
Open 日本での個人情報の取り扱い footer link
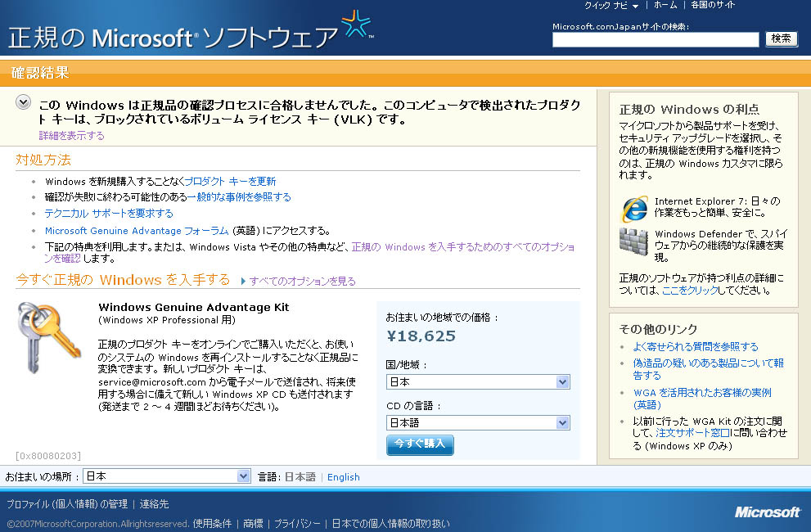[390, 524]
